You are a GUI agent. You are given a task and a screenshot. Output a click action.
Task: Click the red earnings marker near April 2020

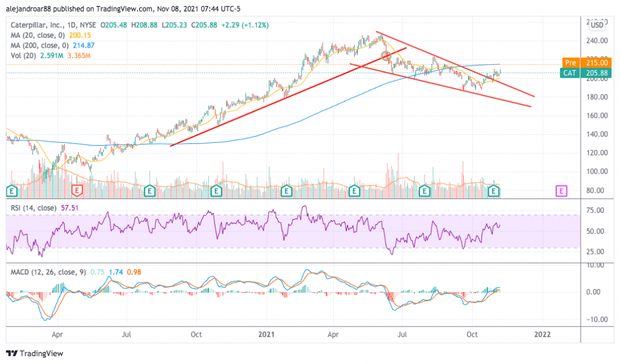pyautogui.click(x=77, y=191)
